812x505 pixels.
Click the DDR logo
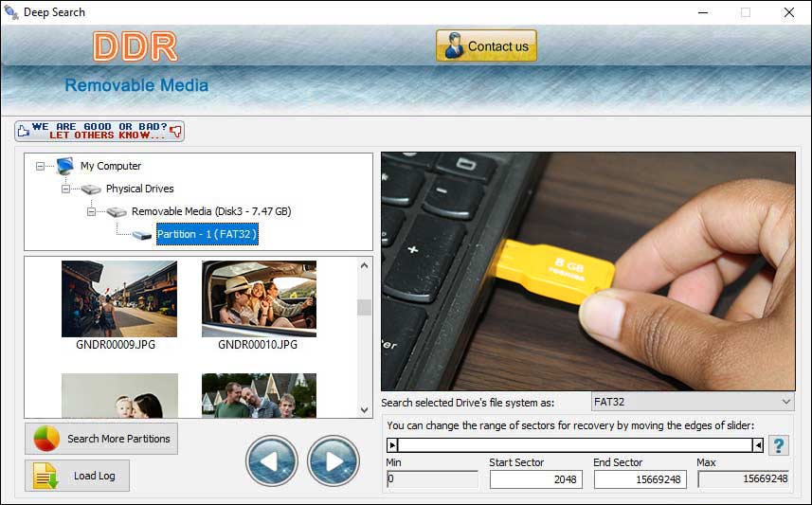[x=135, y=46]
